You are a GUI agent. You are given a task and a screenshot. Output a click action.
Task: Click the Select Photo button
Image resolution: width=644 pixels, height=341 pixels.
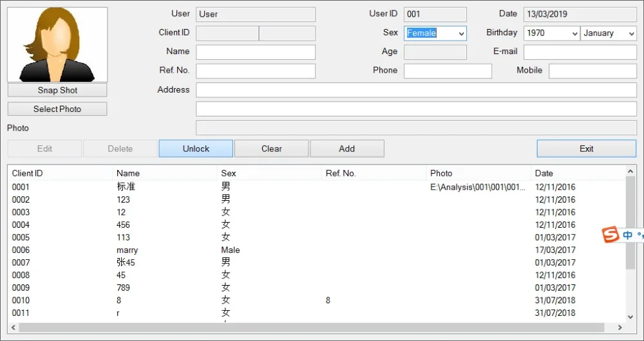pyautogui.click(x=57, y=109)
